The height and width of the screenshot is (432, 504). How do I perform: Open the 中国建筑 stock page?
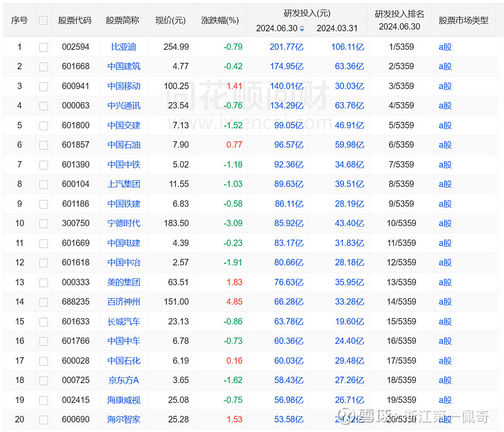[x=123, y=67]
